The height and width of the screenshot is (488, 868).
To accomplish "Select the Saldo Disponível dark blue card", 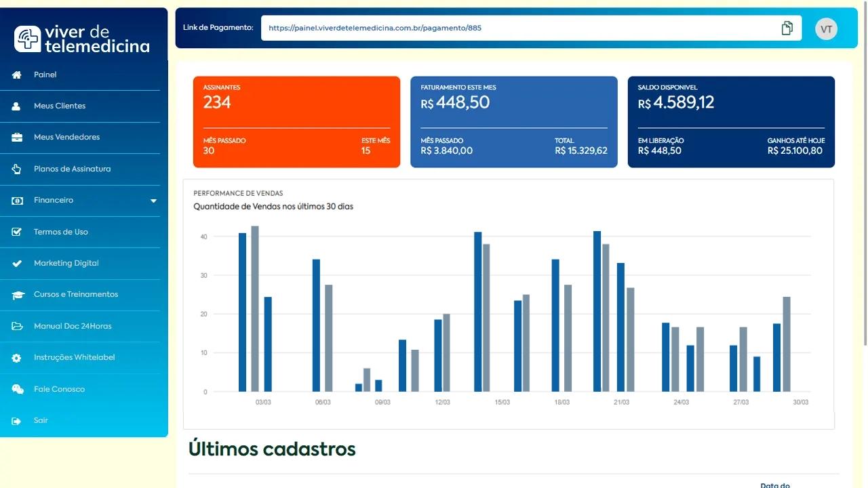I will pos(731,121).
